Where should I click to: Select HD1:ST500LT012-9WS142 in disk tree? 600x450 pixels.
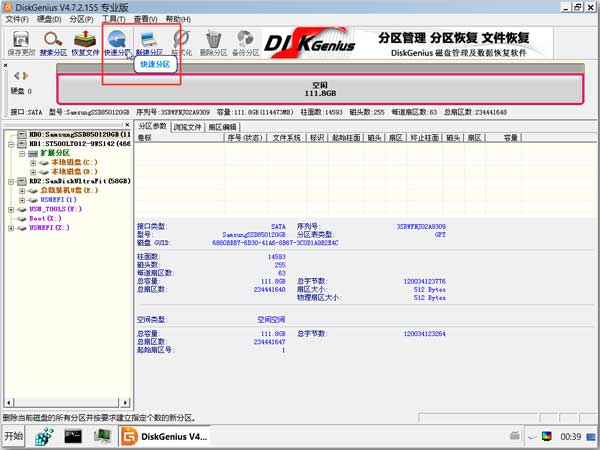pyautogui.click(x=80, y=143)
